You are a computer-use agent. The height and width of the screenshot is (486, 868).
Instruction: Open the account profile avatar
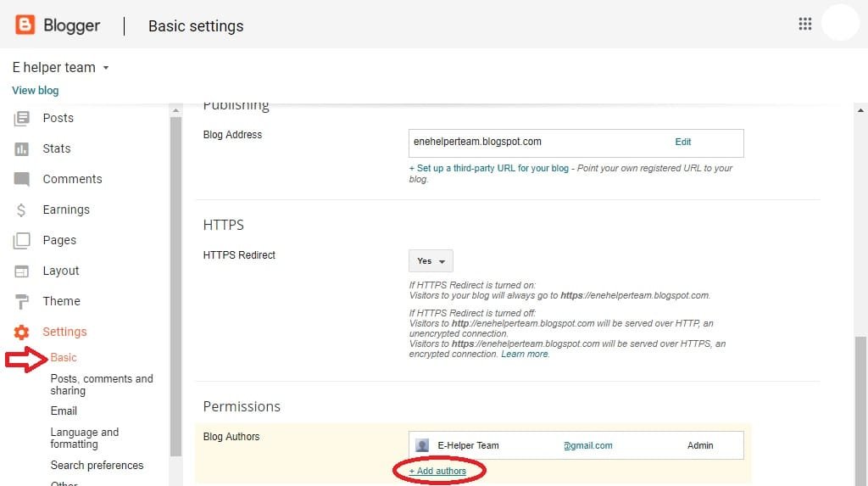(x=840, y=23)
